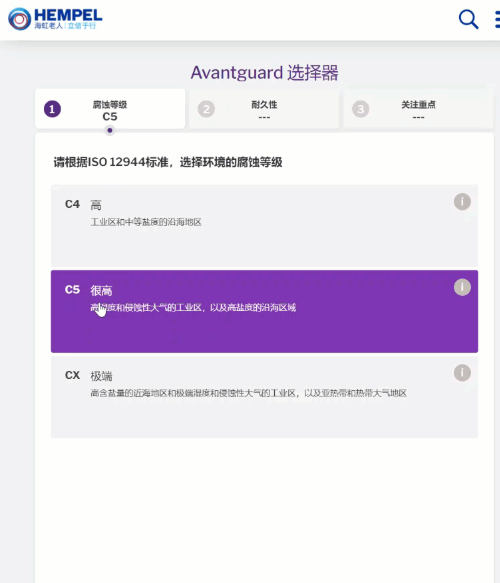Screen dimensions: 500x583
Task: Switch to the 腐蚀等级 step tab
Action: click(x=110, y=109)
